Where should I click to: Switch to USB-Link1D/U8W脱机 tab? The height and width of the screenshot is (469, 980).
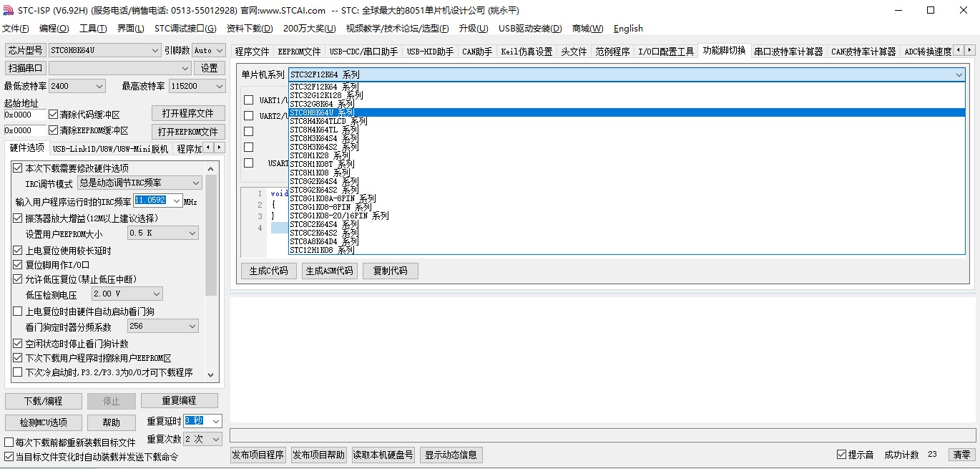(110, 149)
